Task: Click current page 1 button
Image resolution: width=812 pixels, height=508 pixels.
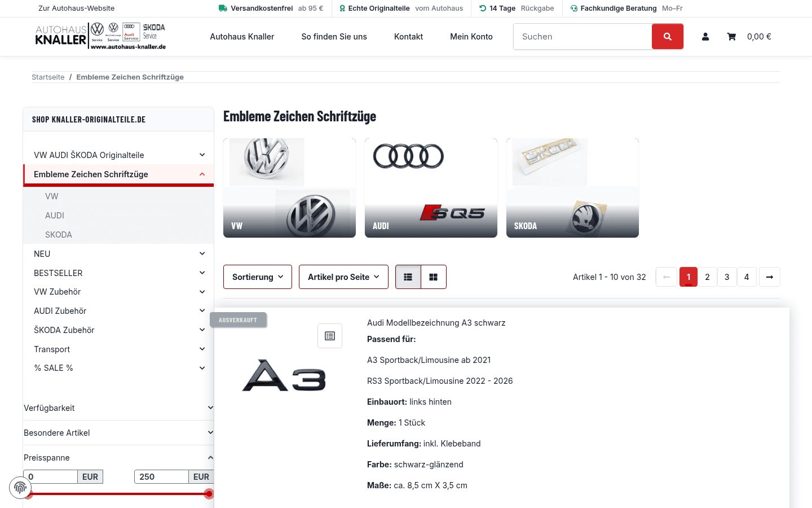Action: click(689, 277)
